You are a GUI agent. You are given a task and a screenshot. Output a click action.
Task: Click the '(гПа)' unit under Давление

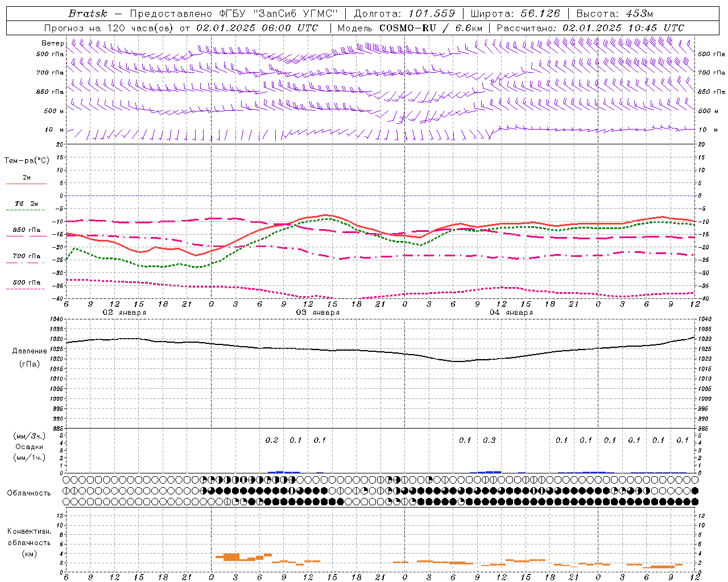(30, 364)
